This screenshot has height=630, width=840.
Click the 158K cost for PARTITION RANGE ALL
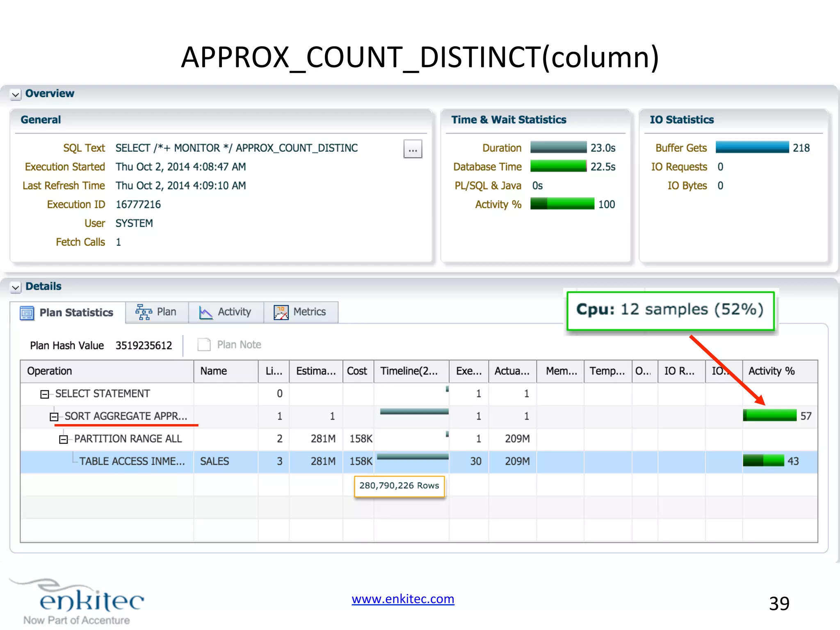[361, 439]
